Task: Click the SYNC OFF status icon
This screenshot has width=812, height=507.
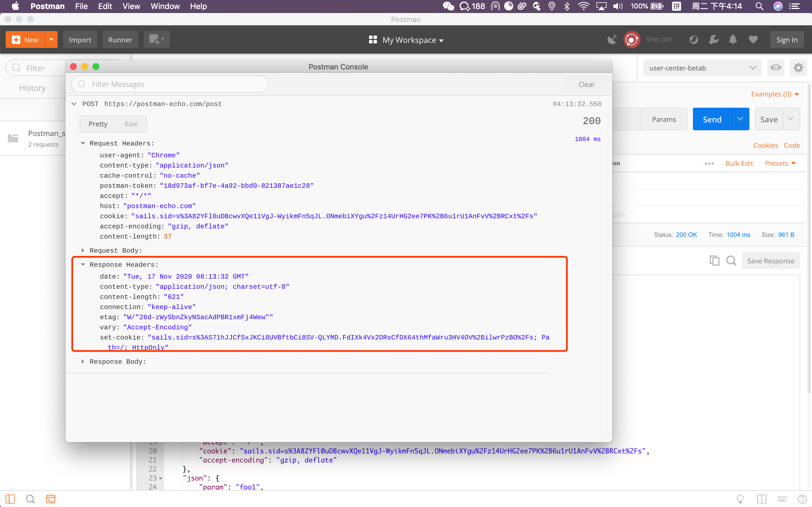Action: tap(632, 39)
